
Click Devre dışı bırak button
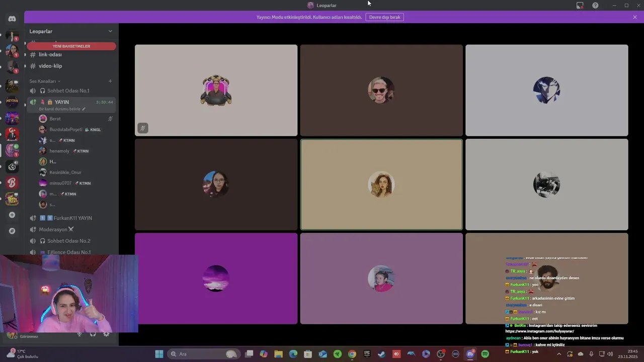tap(385, 17)
